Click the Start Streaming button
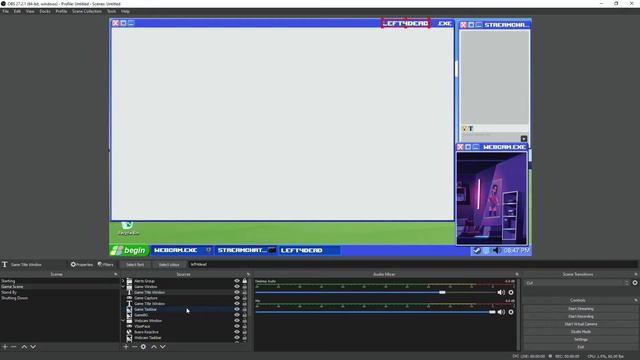The height and width of the screenshot is (360, 640). click(x=580, y=309)
